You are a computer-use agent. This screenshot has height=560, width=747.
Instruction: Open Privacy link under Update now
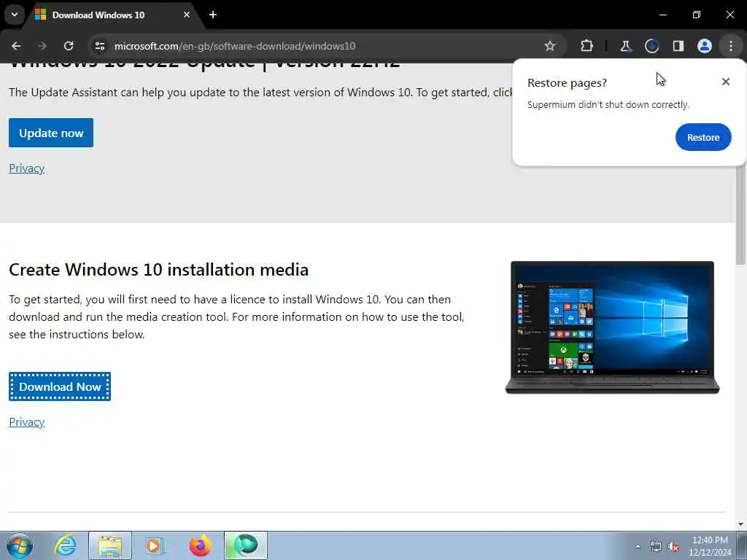(27, 168)
